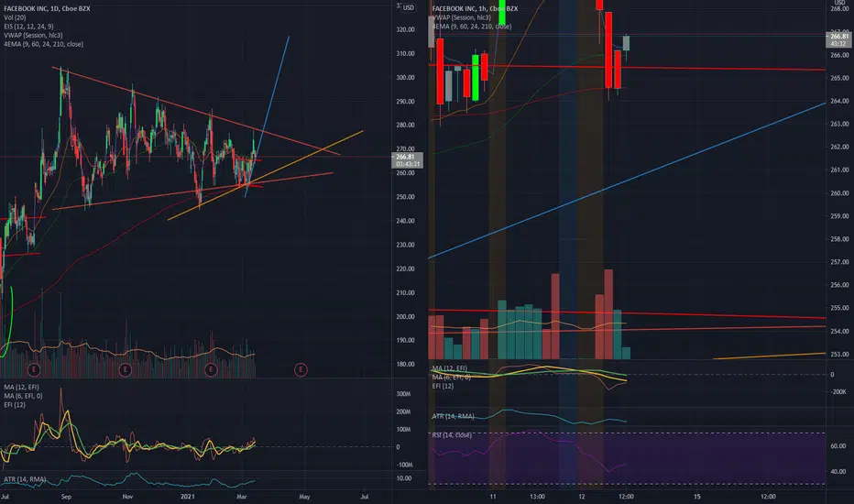Click the 266.81 price label on daily axis
This screenshot has height=504, width=854.
(x=407, y=157)
